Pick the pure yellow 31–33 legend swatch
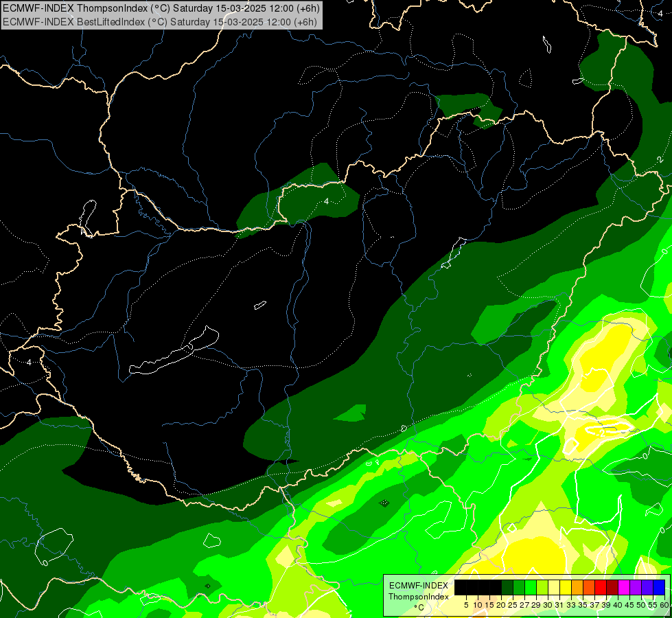 pos(566,588)
